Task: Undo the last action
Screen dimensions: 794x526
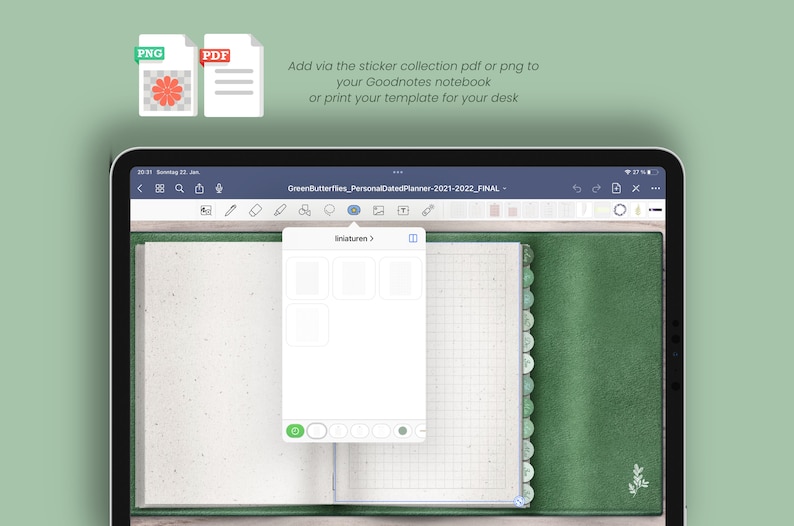Action: coord(577,188)
